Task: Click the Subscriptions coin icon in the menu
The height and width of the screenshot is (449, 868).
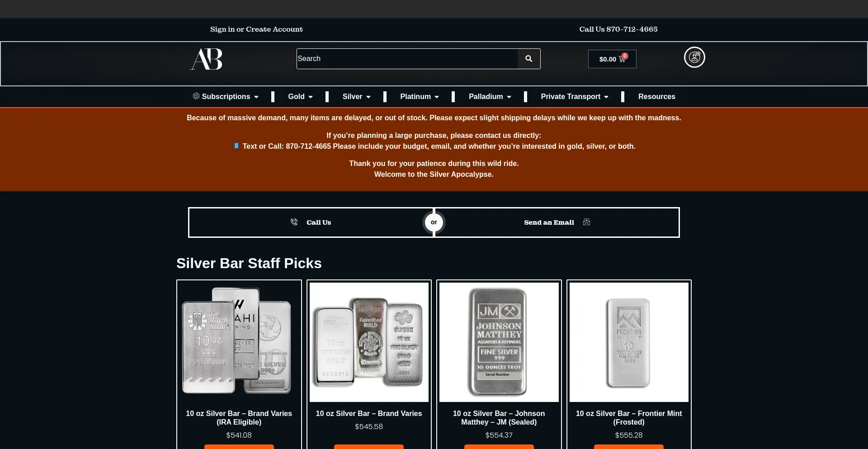Action: coord(196,96)
